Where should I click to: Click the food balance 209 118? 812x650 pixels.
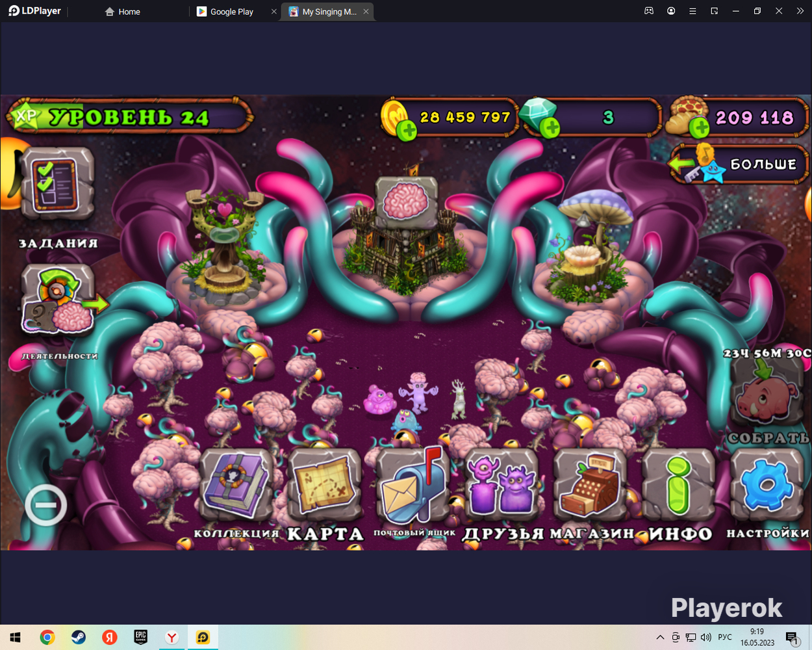[x=755, y=118]
